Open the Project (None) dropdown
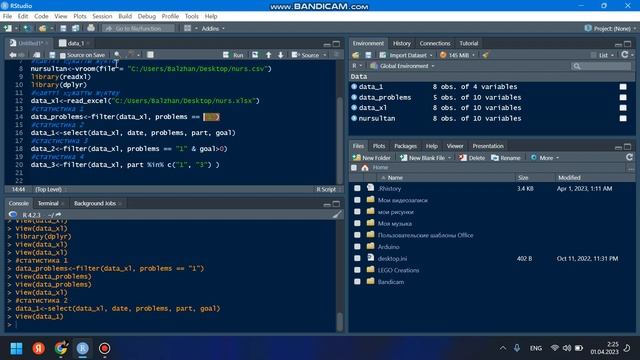640x360 pixels. [610, 29]
